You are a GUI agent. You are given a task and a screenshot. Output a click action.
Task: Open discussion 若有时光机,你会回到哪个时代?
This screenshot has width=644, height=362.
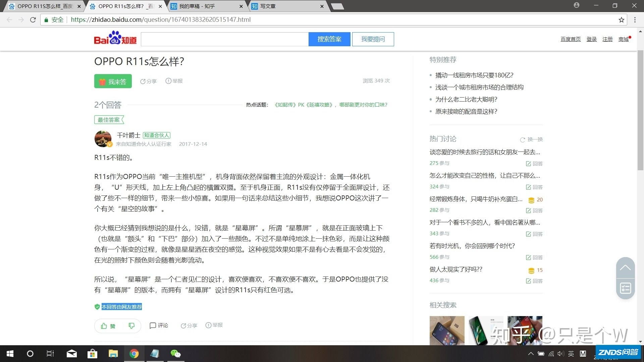[x=472, y=246]
